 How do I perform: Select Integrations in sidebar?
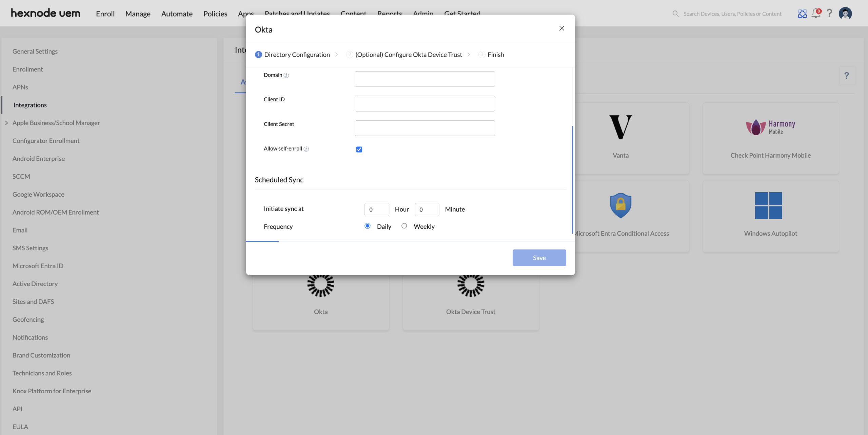pos(30,105)
